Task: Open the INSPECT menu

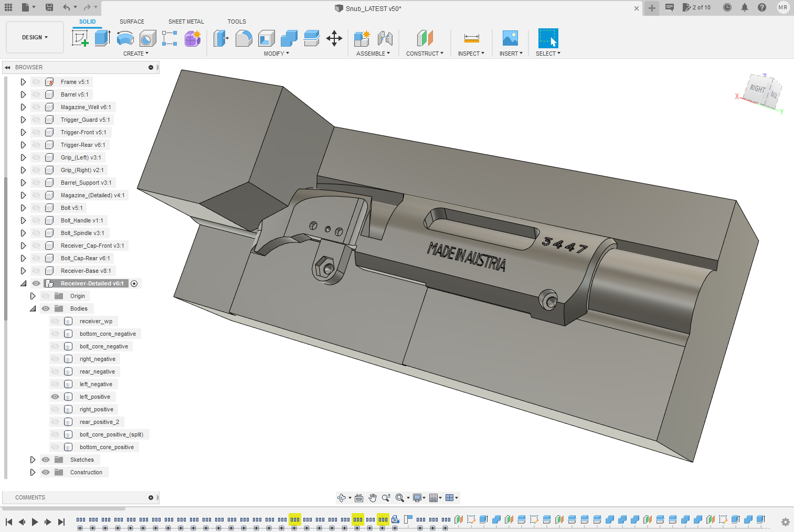Action: click(x=471, y=54)
